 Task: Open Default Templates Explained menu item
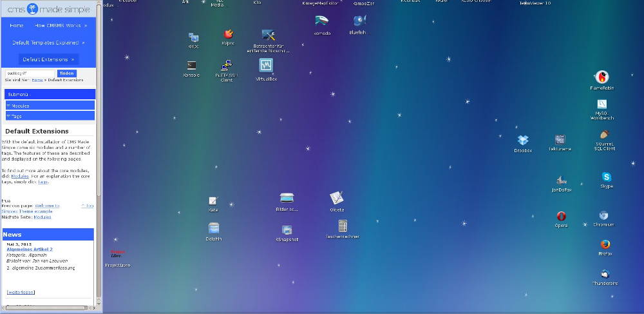48,43
